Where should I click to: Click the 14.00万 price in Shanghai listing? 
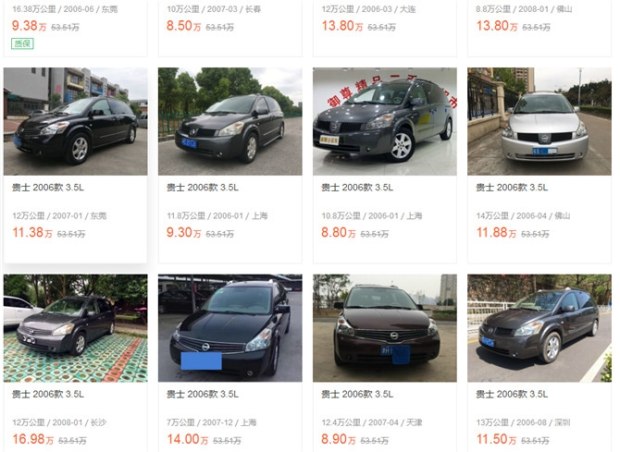pos(187,439)
